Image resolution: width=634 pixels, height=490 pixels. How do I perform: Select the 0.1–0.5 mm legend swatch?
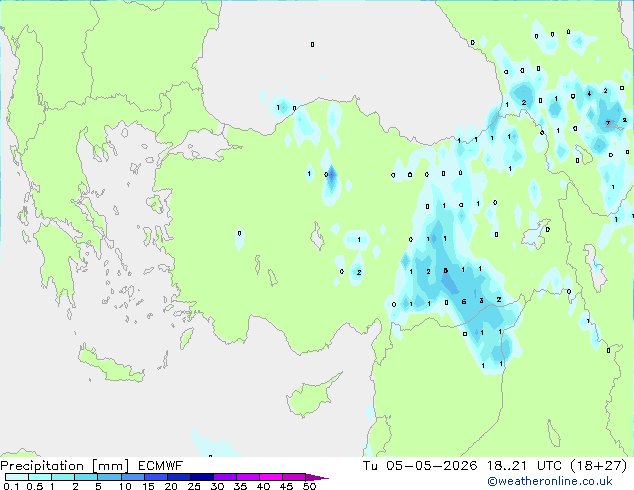(x=17, y=477)
